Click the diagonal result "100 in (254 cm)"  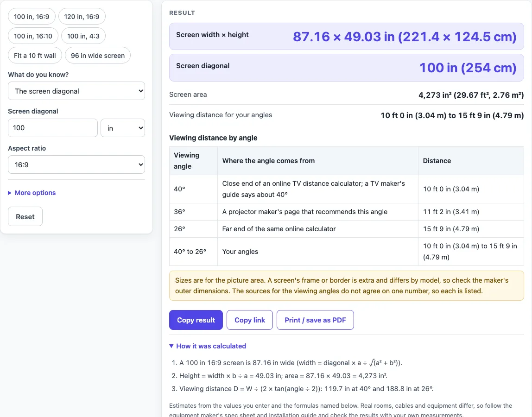(x=468, y=68)
